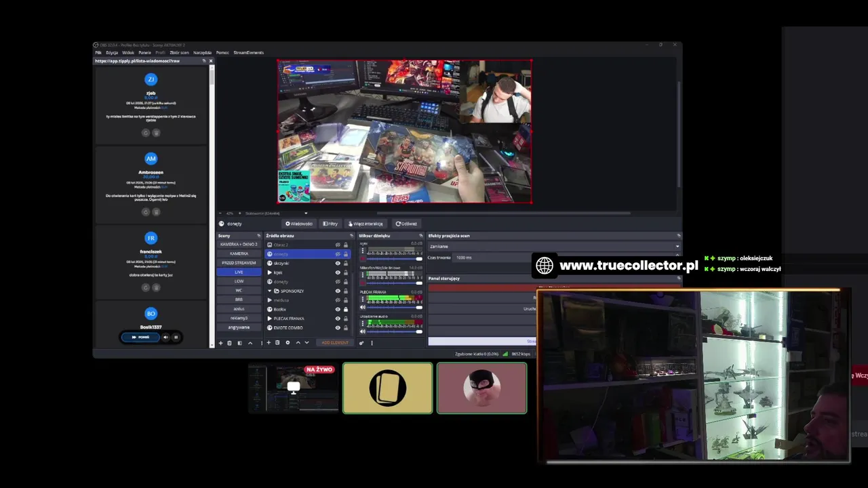This screenshot has width=868, height=488.
Task: Hide the skrzynki source
Action: (x=338, y=263)
